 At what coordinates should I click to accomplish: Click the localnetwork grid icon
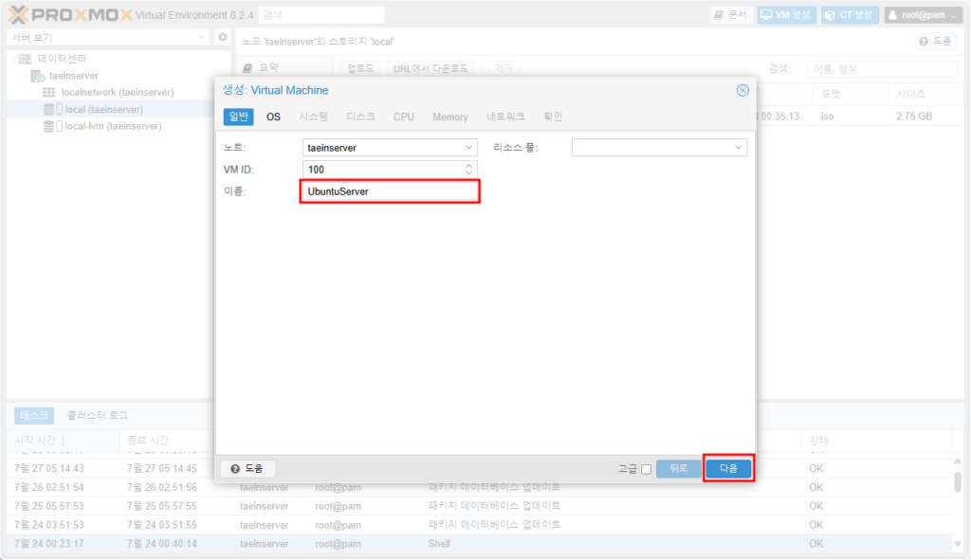click(49, 92)
